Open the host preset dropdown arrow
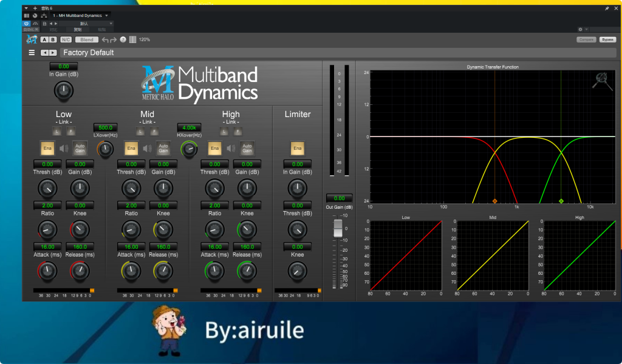This screenshot has width=622, height=364. click(x=111, y=24)
